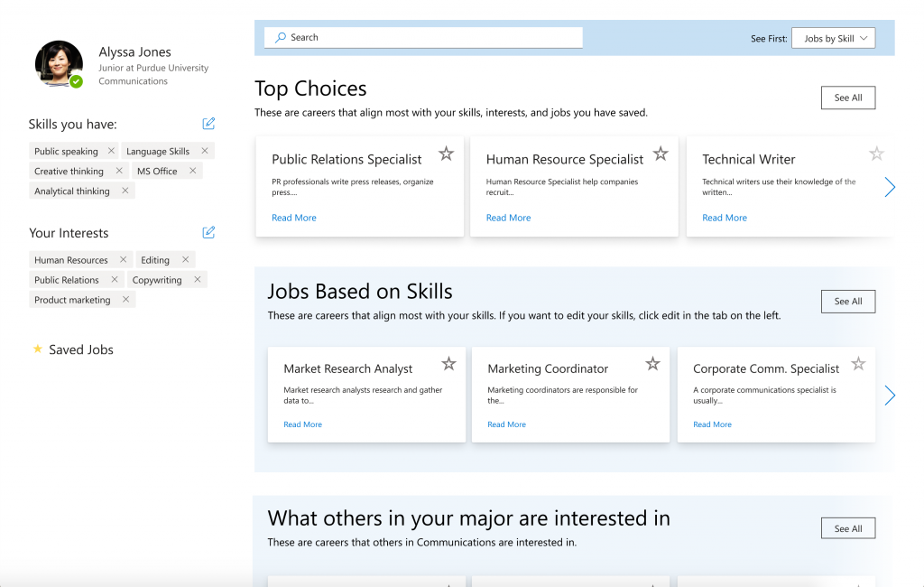The width and height of the screenshot is (924, 587).
Task: Click the edit icon beside Your Interests
Action: tap(208, 232)
